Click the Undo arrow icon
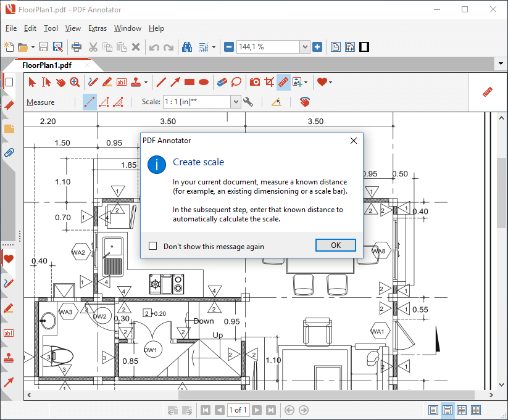The height and width of the screenshot is (420, 508). (154, 47)
